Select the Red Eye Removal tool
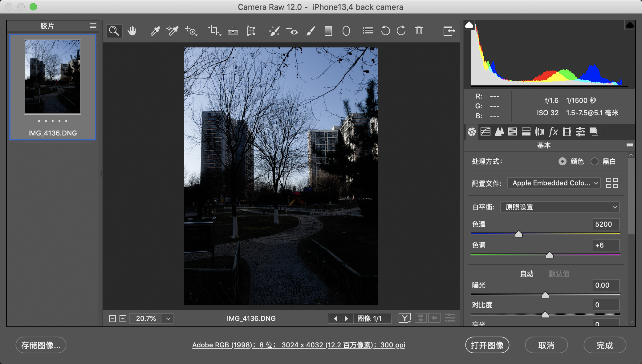 click(x=292, y=31)
